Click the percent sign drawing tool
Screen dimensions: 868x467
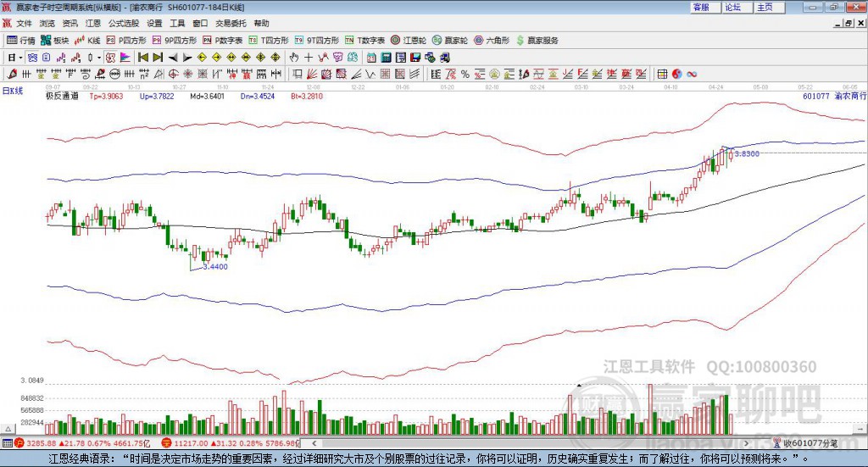[x=465, y=75]
